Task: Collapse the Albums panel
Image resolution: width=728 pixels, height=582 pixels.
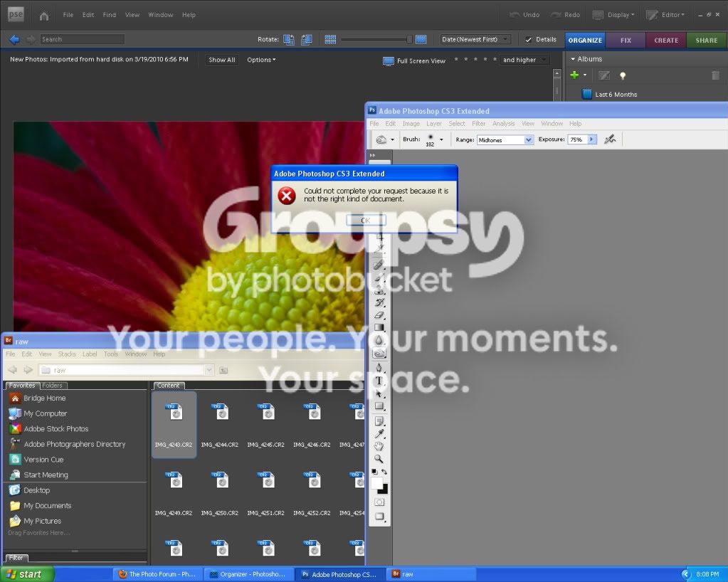Action: coord(573,59)
